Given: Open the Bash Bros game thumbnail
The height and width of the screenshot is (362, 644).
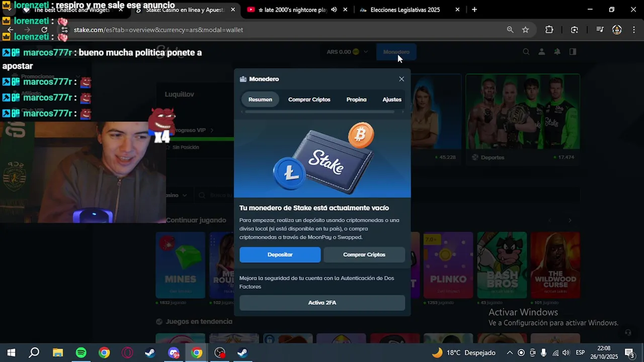Looking at the screenshot, I should [502, 265].
